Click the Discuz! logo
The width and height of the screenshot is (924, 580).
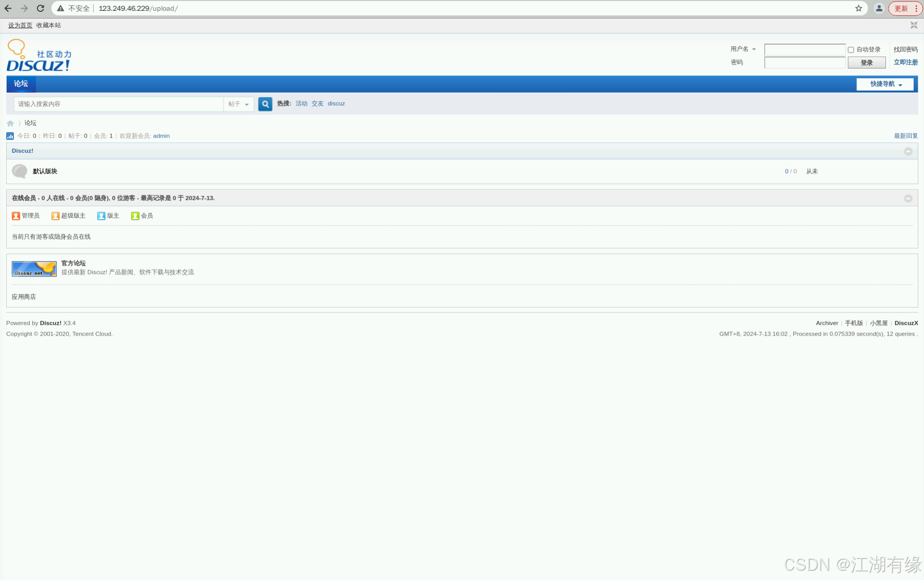pos(39,55)
